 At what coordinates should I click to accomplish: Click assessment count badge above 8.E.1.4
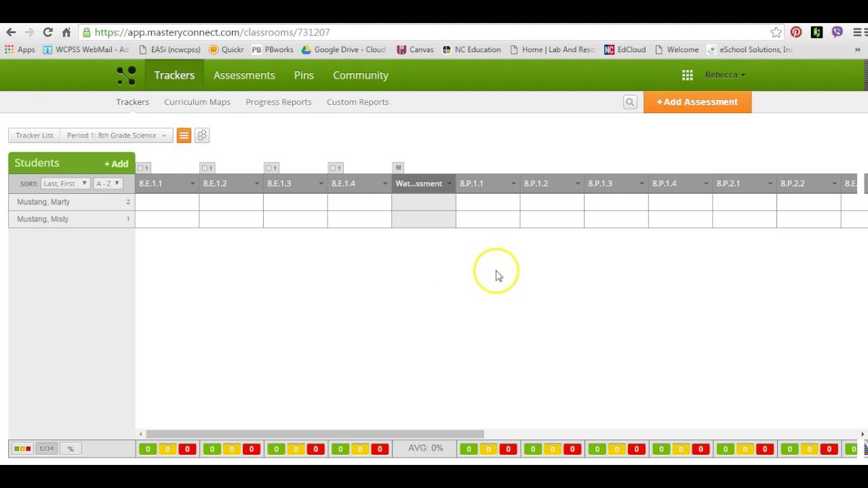point(336,167)
